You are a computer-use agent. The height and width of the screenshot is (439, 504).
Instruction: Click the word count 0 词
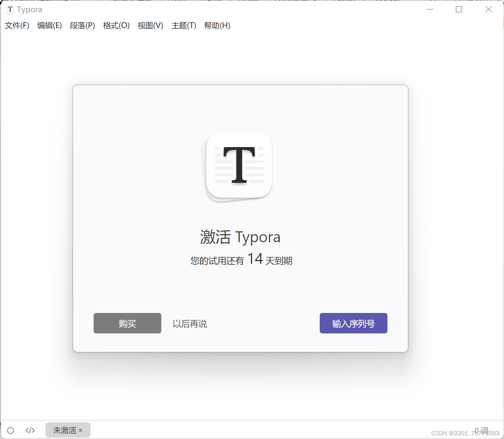pyautogui.click(x=481, y=430)
